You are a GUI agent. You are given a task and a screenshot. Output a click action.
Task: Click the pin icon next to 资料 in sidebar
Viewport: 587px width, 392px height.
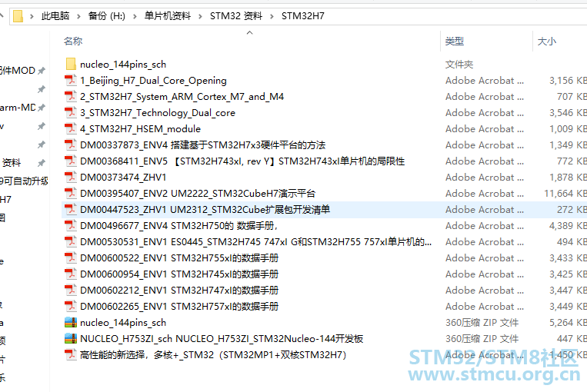42,163
